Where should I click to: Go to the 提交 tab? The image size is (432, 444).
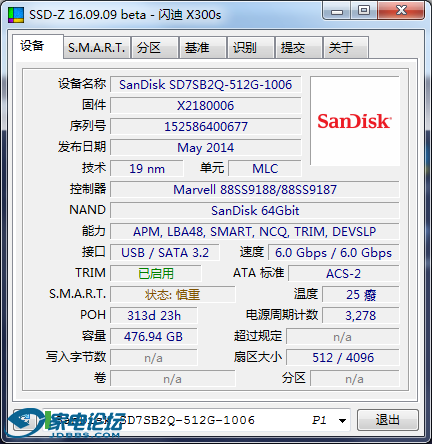pos(298,48)
